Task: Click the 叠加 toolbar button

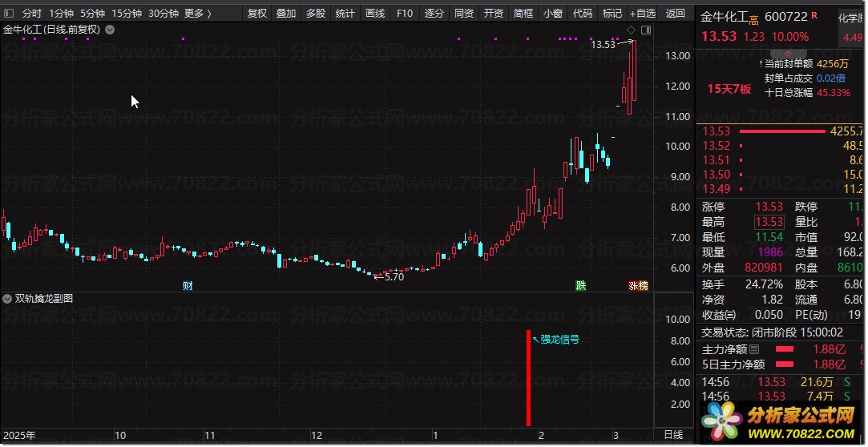Action: tap(286, 13)
